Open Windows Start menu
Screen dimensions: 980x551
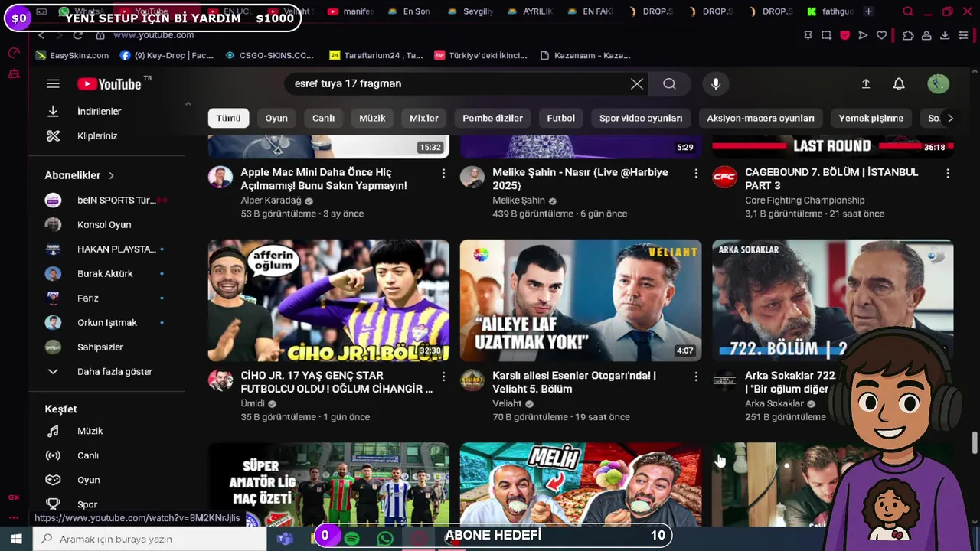pyautogui.click(x=16, y=539)
